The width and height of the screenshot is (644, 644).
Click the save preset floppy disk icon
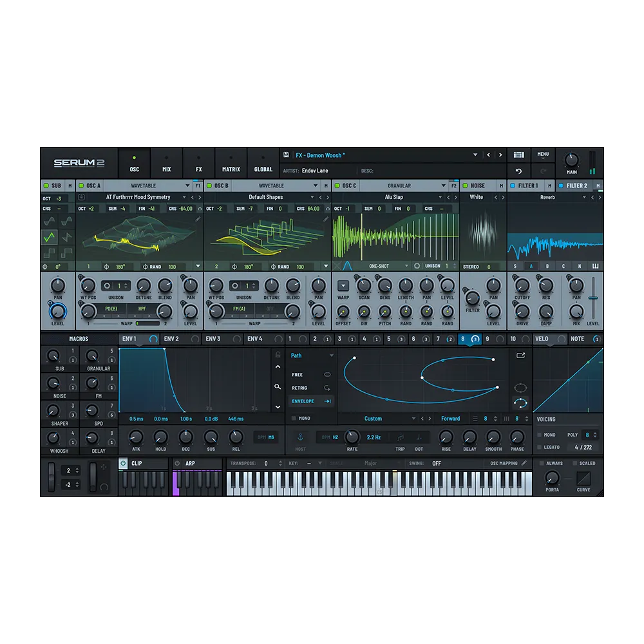tap(287, 155)
